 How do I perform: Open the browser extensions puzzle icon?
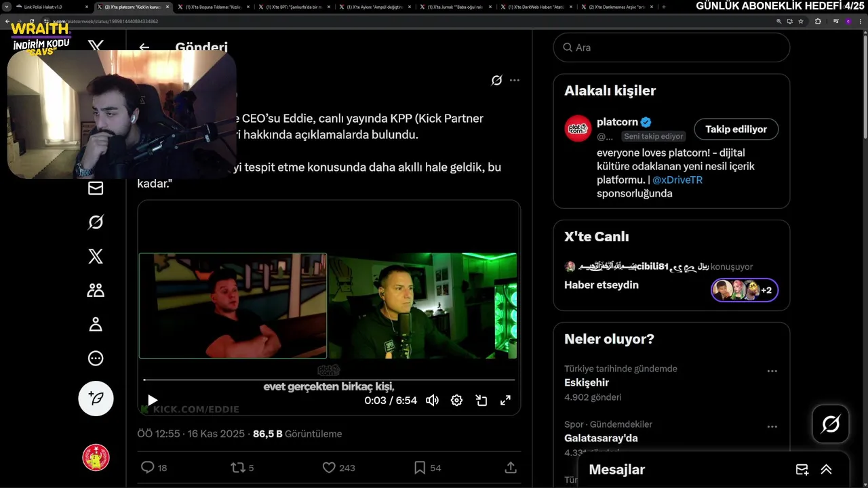tap(818, 21)
